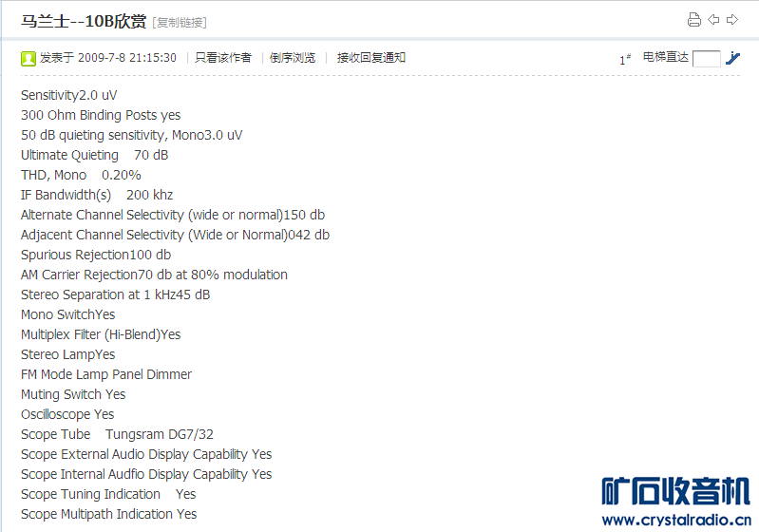Click 'Mono SwitchYes' line
Image resolution: width=759 pixels, height=532 pixels.
pyautogui.click(x=67, y=314)
